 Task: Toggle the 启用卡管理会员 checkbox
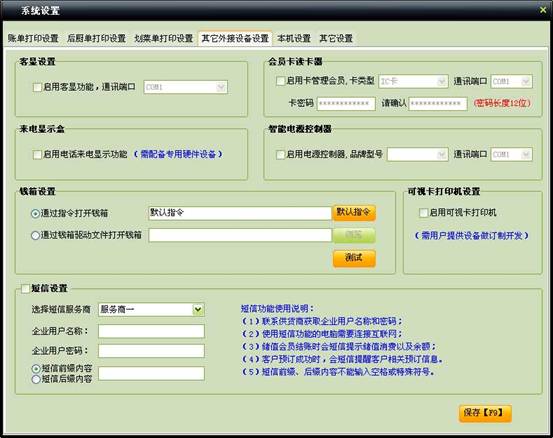pos(280,81)
